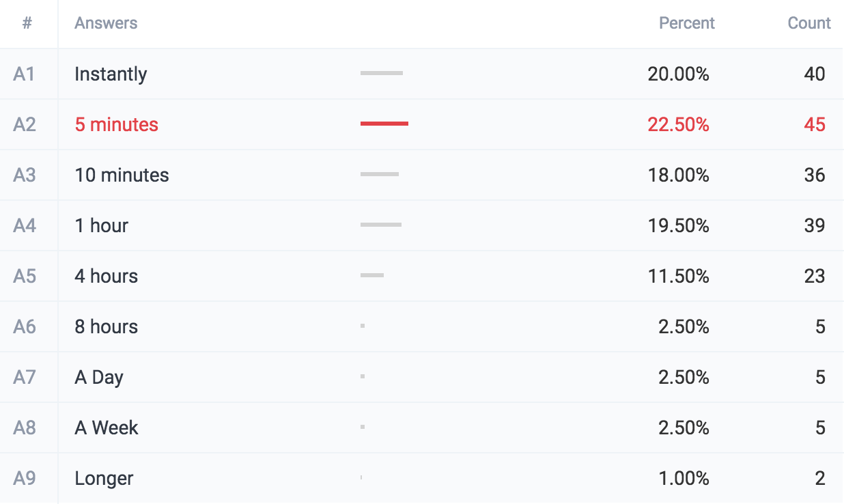The width and height of the screenshot is (844, 504).
Task: Click the 'A Week' answer label
Action: coord(107,428)
